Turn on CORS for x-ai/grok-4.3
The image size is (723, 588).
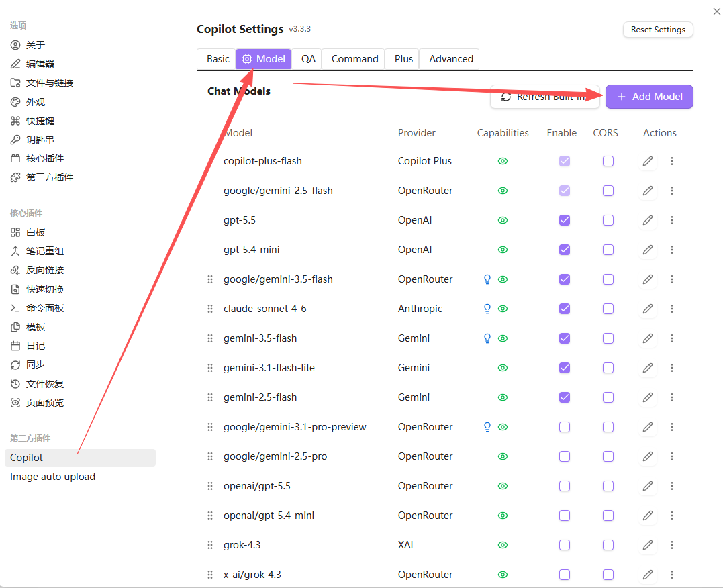608,574
